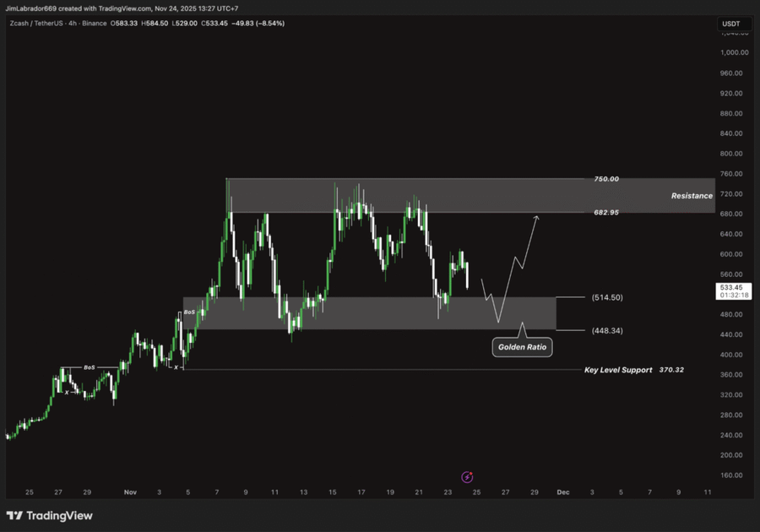Viewport: 760px width, 532px height.
Task: Select the 682.95 resistance bottom price label
Action: click(x=605, y=213)
